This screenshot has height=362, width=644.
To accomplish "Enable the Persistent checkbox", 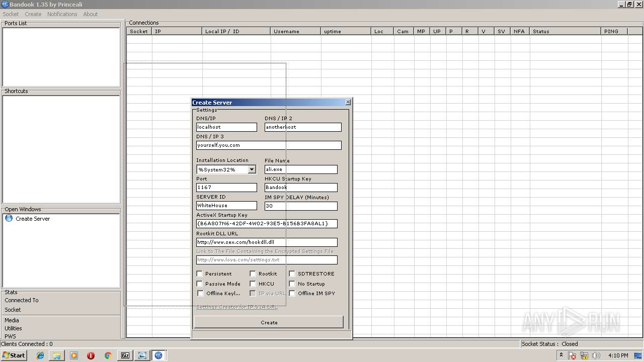I will [x=200, y=274].
